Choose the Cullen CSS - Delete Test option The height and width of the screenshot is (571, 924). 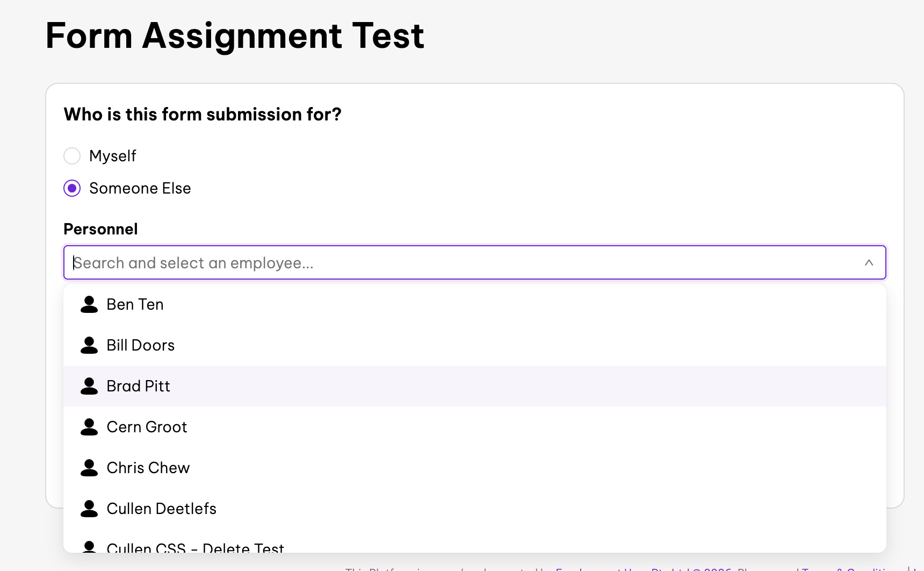[196, 547]
